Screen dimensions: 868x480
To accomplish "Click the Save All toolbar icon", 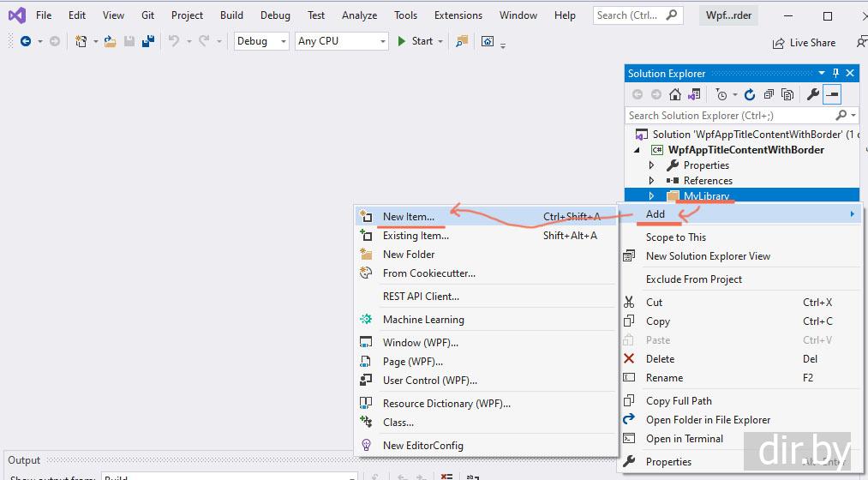I will pyautogui.click(x=148, y=41).
